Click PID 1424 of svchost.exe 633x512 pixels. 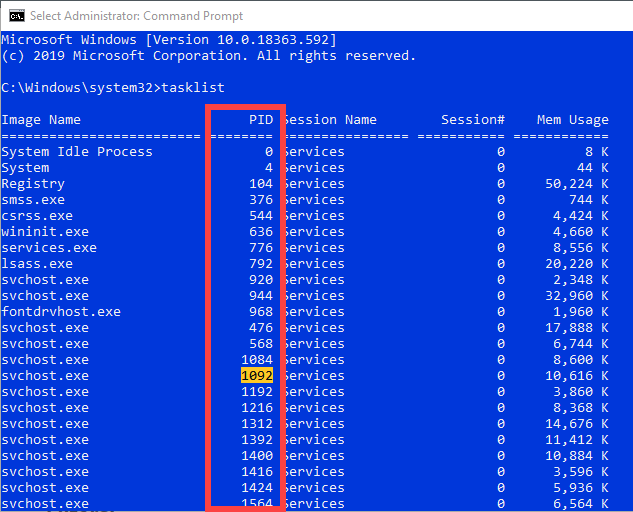257,488
